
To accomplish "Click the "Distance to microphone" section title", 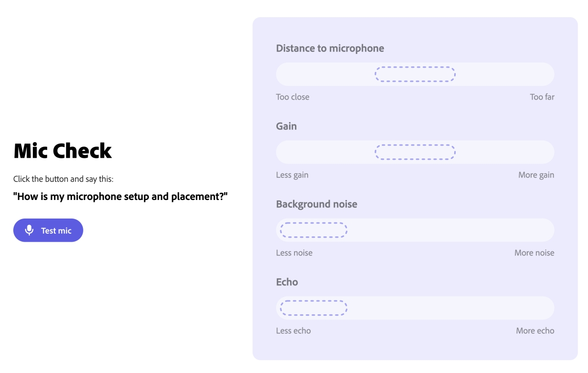I will [330, 49].
